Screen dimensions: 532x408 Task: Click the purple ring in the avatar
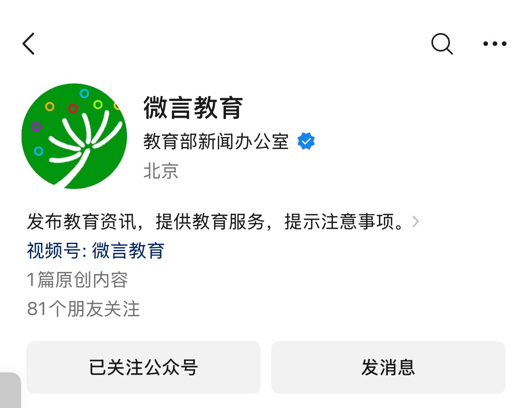click(x=37, y=127)
